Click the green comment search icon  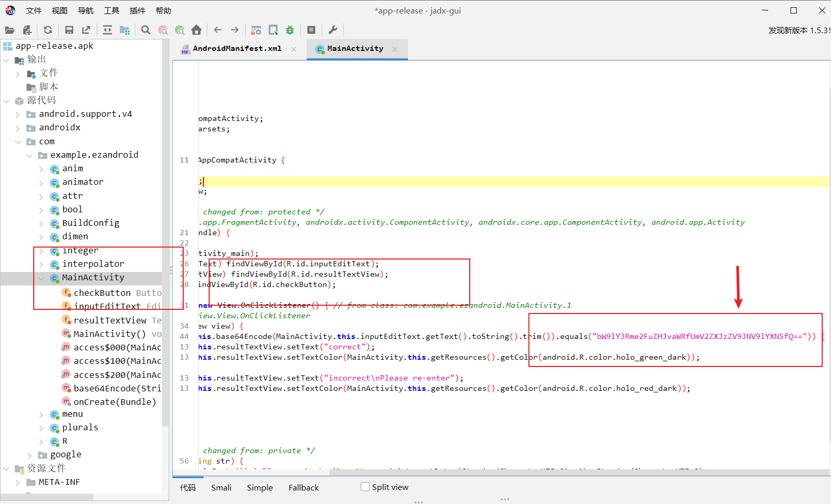click(x=180, y=30)
